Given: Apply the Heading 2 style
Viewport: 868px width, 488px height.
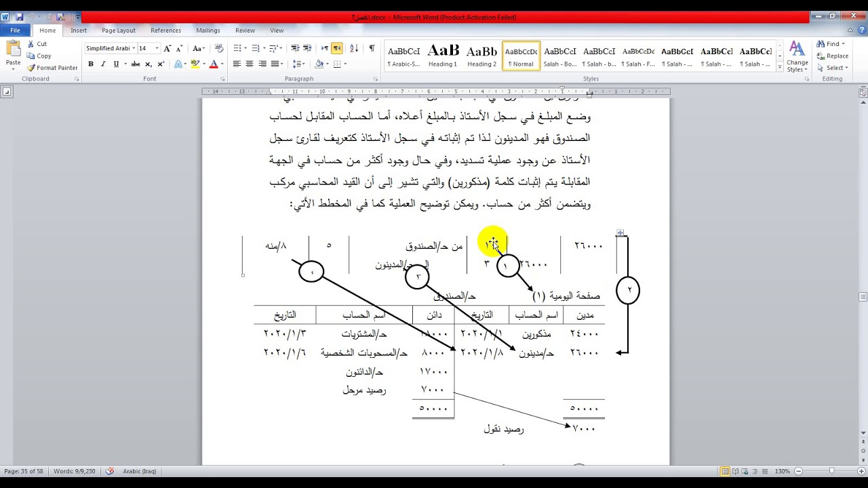Looking at the screenshot, I should tap(482, 56).
